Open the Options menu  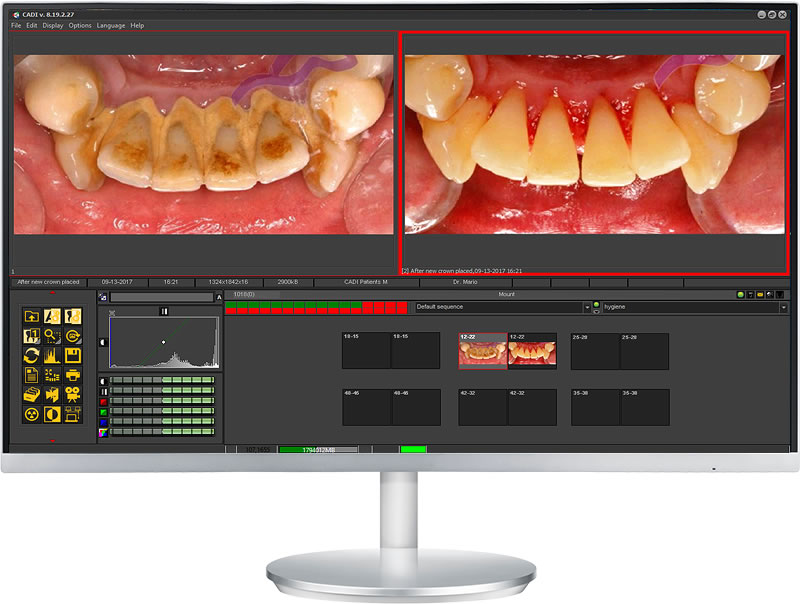(80, 25)
